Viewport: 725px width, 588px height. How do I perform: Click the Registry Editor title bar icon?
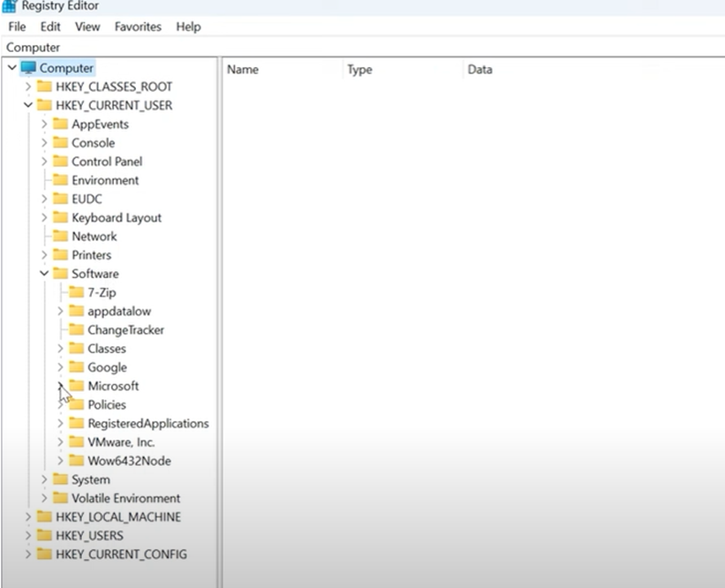click(x=9, y=5)
